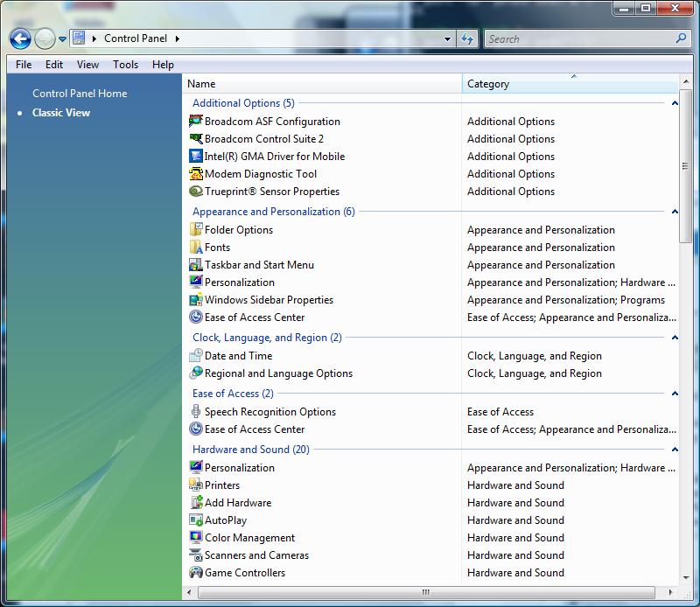This screenshot has width=700, height=607.
Task: Click the "Appearance and Personalization; Programs" category cell
Action: [566, 299]
